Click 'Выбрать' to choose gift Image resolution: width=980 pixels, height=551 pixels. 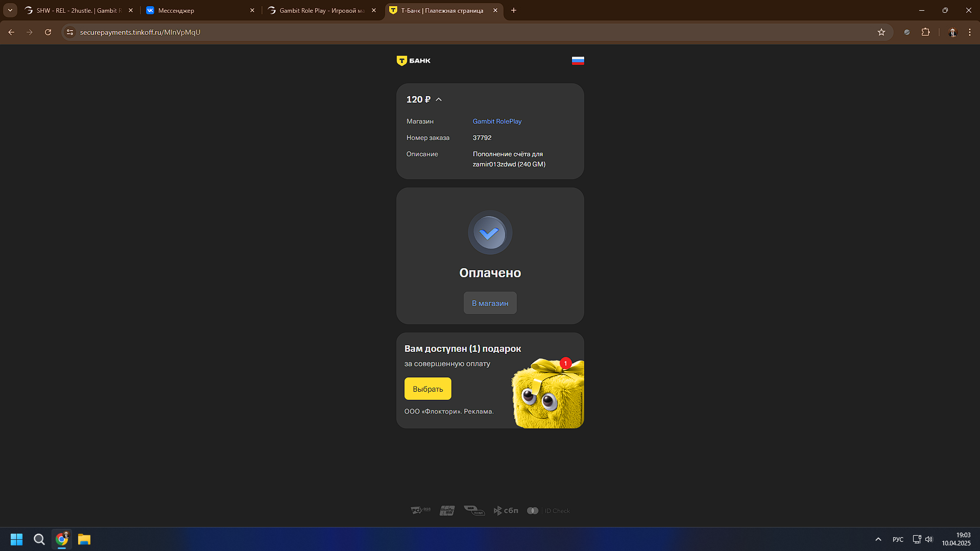[427, 389]
